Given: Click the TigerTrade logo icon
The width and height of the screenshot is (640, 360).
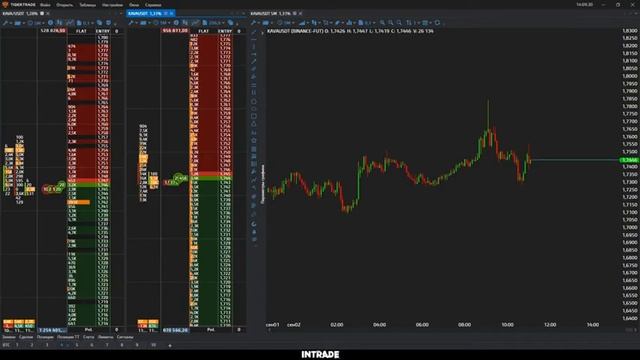Looking at the screenshot, I should point(5,4).
